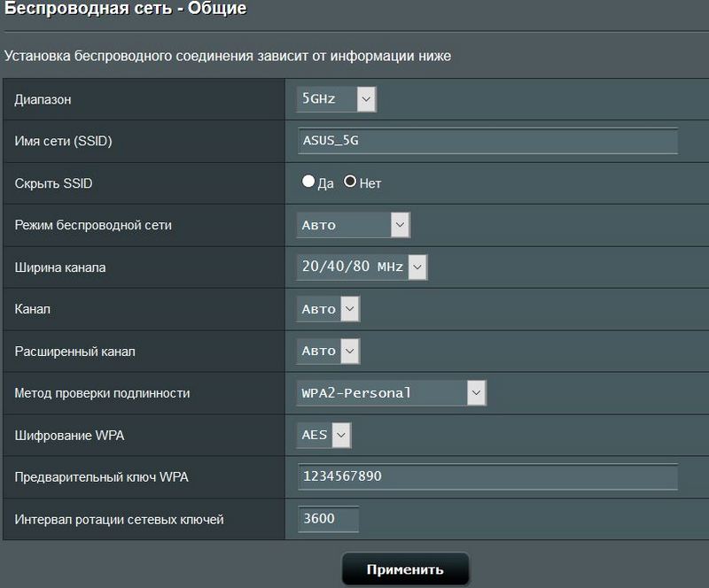Open the WPA2-Personal authentication method dropdown
Screen dimensions: 709x588
(x=391, y=393)
